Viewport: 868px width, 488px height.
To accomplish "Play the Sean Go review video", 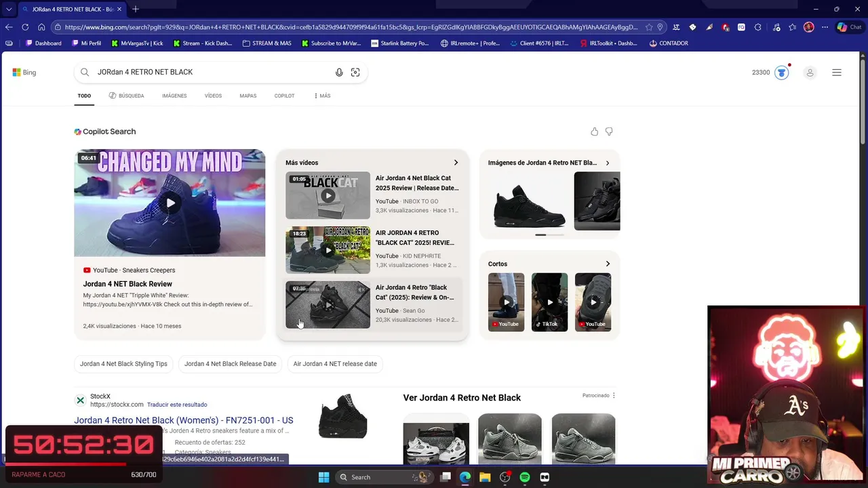I will pyautogui.click(x=328, y=305).
